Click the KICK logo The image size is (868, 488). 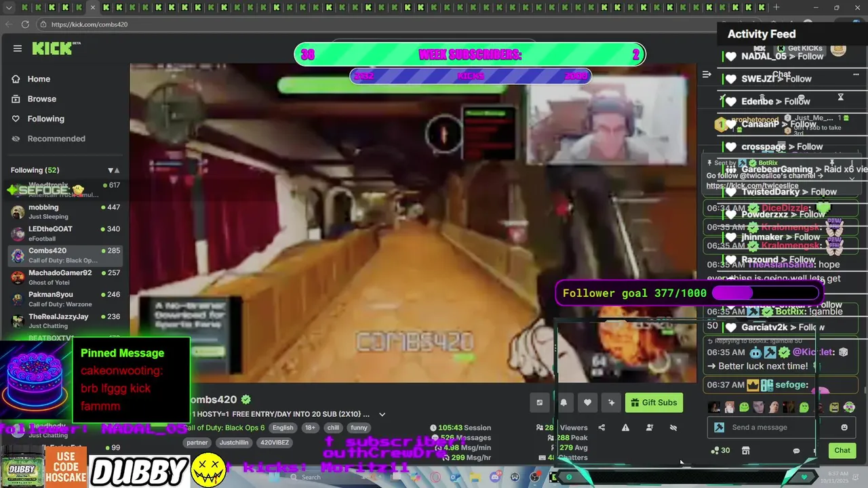53,48
